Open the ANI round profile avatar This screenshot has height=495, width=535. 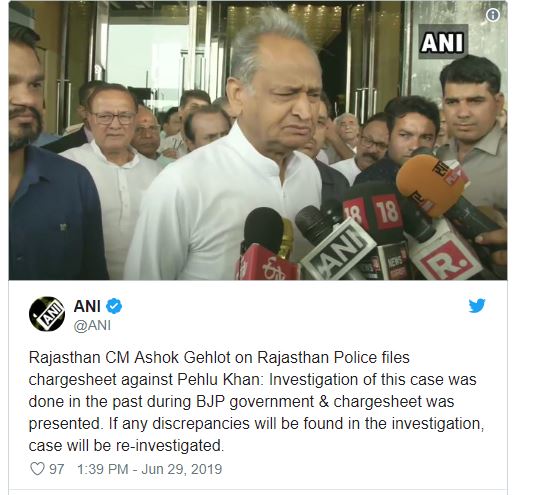point(47,314)
